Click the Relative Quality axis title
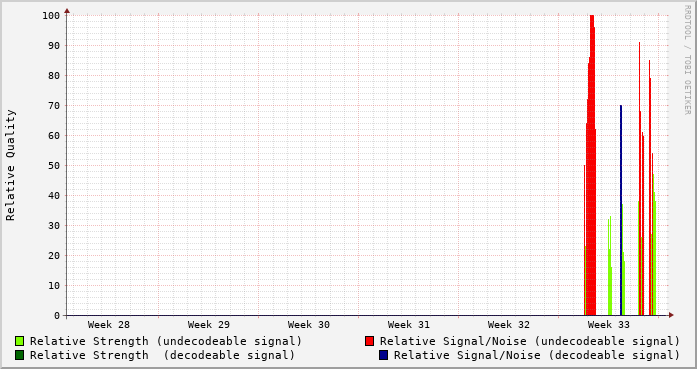Image resolution: width=697 pixels, height=369 pixels. click(x=10, y=165)
